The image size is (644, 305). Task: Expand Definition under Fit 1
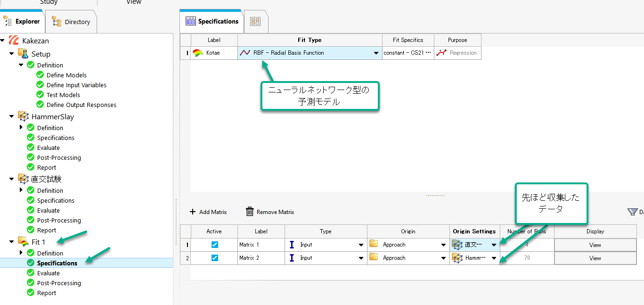pyautogui.click(x=21, y=253)
